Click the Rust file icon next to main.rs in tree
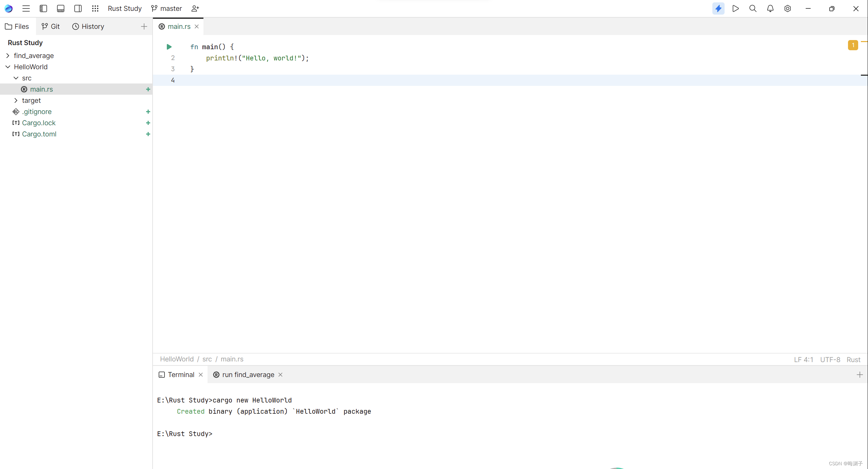868x469 pixels. pos(24,89)
